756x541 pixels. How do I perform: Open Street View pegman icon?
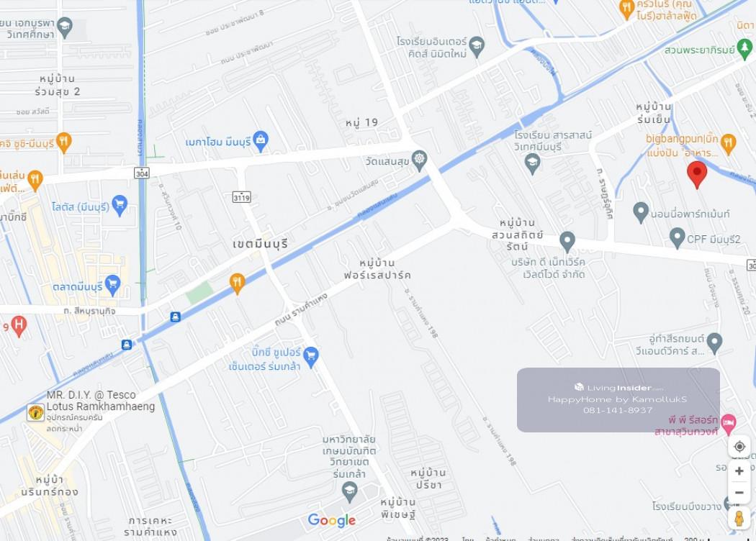click(x=739, y=519)
